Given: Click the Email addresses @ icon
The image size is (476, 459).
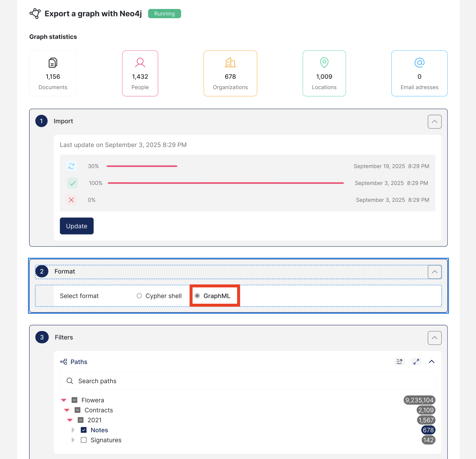Looking at the screenshot, I should click(x=419, y=63).
